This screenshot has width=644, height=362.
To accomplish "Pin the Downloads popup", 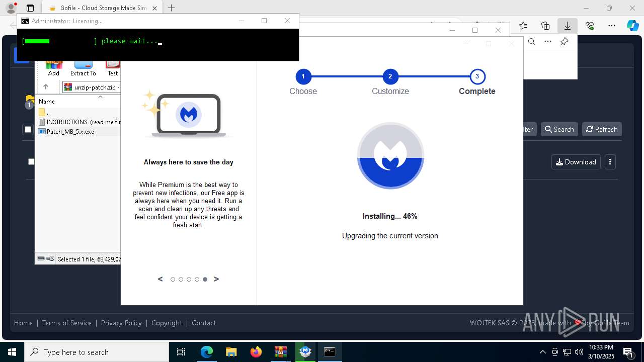I will [565, 42].
